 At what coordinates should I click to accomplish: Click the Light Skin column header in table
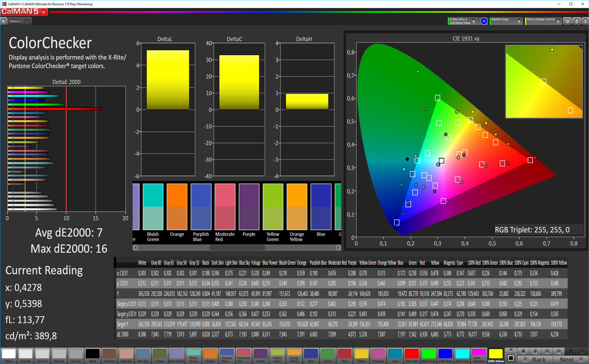[231, 263]
